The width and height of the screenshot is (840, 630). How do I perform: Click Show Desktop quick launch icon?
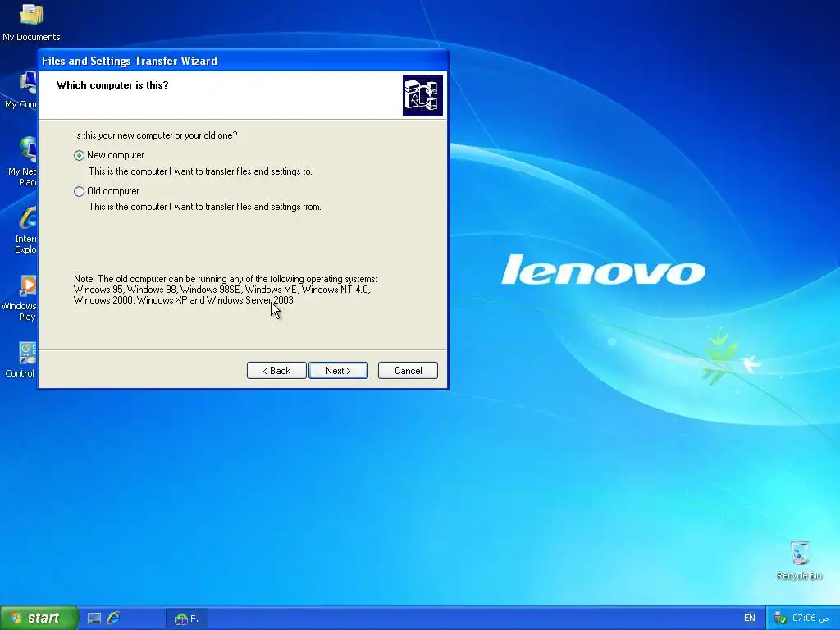coord(94,619)
